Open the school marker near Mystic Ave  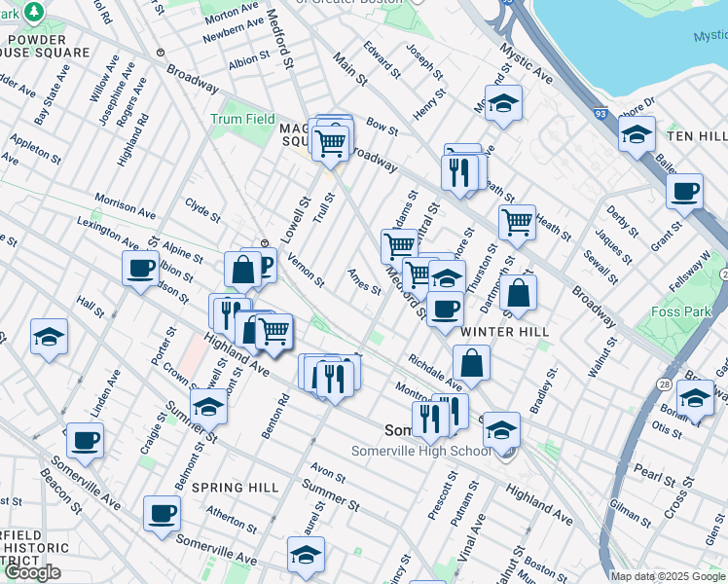click(x=503, y=103)
